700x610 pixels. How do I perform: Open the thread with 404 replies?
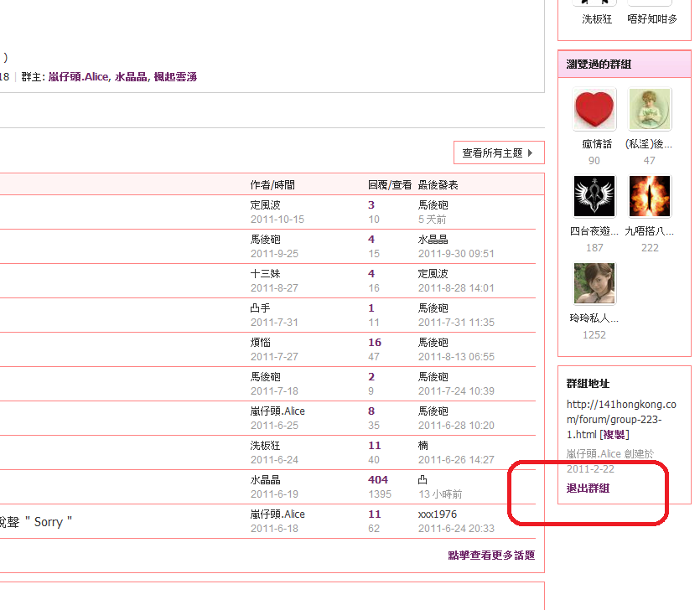(377, 480)
